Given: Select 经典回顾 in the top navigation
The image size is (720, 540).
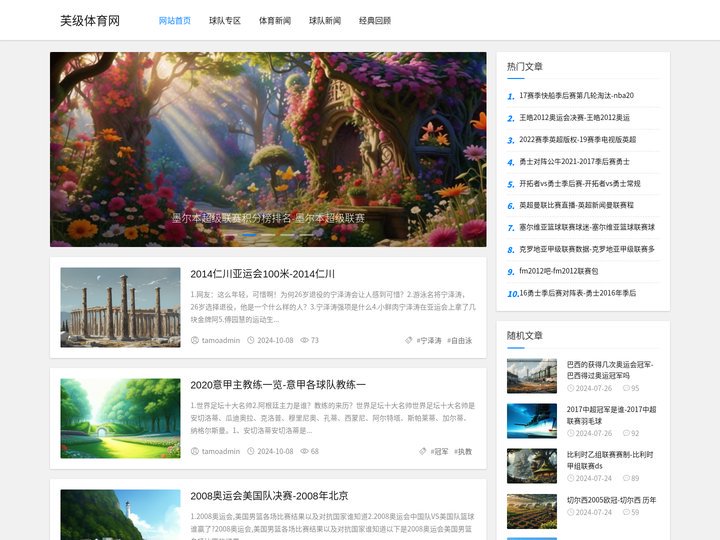Looking at the screenshot, I should click(x=375, y=21).
